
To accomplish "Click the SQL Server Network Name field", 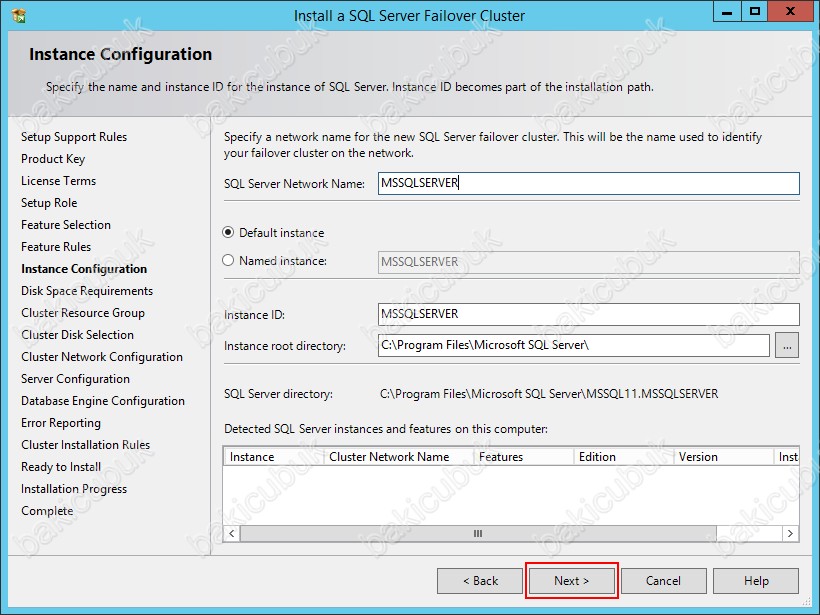I will 588,183.
